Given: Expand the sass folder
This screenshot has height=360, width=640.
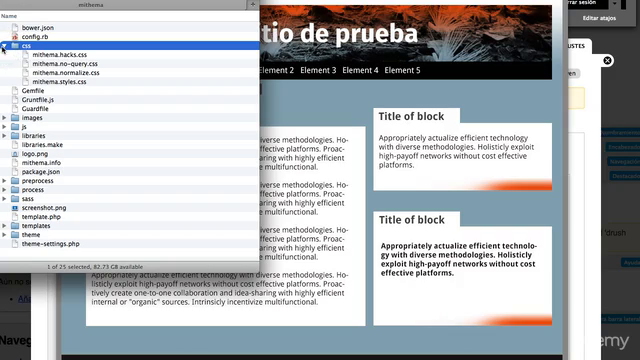Looking at the screenshot, I should click(4, 199).
